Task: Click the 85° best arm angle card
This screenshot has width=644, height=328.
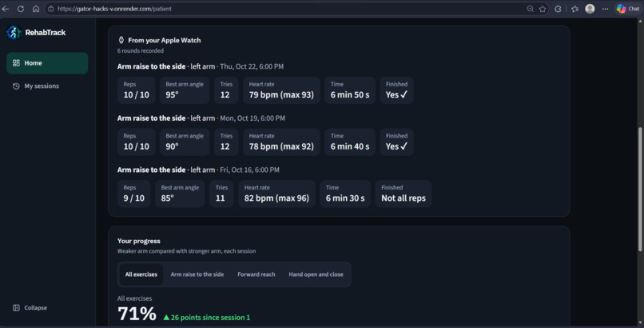Action: (x=180, y=194)
